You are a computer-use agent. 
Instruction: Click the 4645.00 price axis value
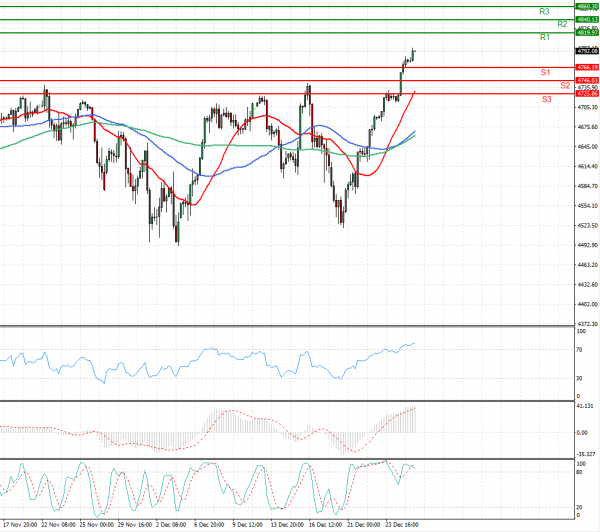587,147
